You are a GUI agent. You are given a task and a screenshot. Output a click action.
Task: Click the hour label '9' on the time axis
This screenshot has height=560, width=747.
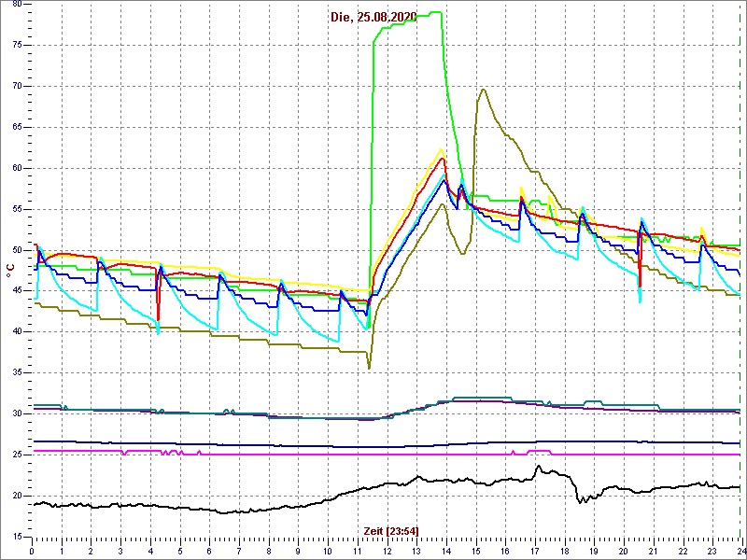tap(298, 549)
